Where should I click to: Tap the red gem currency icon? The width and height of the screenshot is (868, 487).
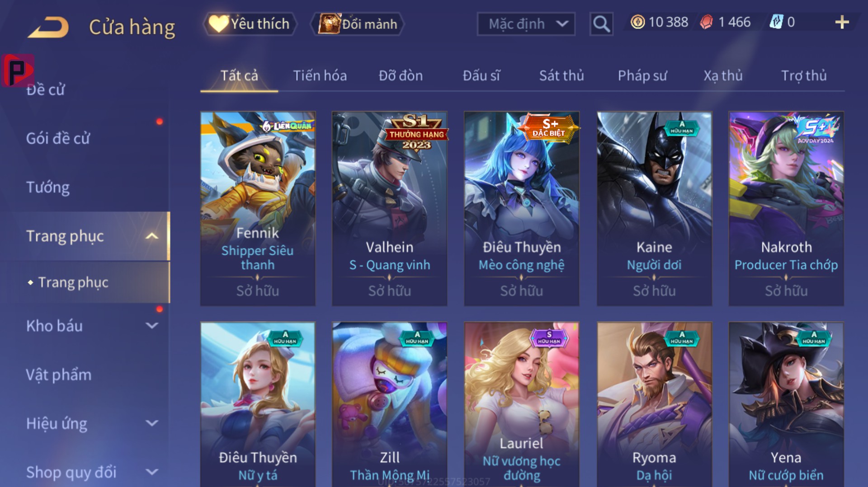pyautogui.click(x=706, y=22)
